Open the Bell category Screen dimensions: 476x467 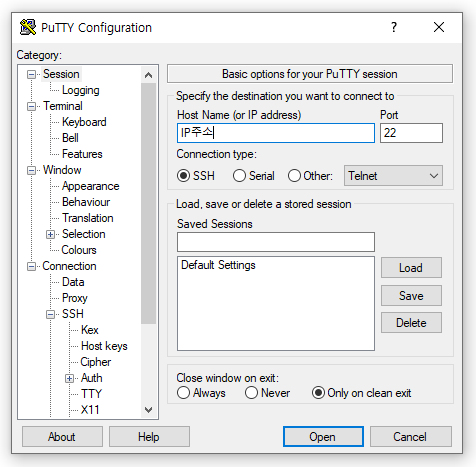tap(70, 138)
